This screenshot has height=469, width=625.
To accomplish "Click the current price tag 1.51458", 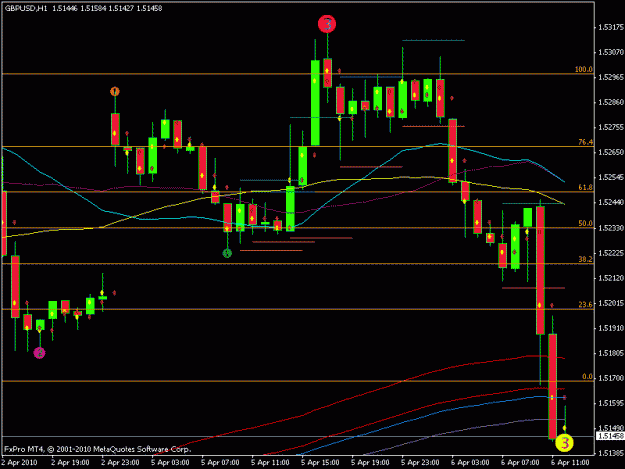I will coord(610,436).
